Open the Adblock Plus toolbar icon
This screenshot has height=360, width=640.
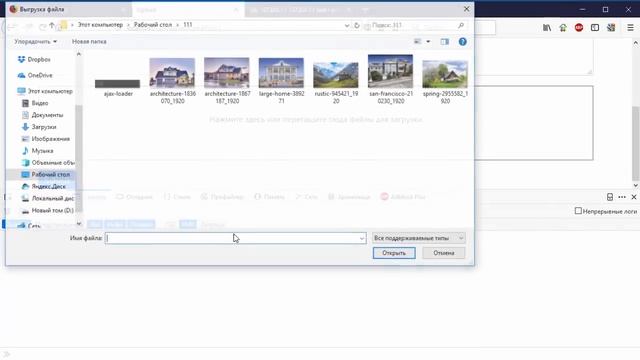[579, 28]
